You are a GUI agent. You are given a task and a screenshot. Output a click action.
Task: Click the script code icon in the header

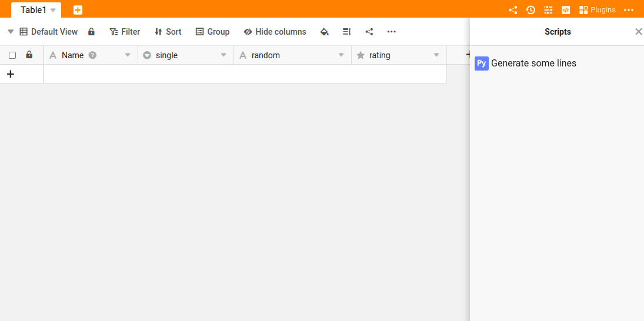click(x=566, y=10)
